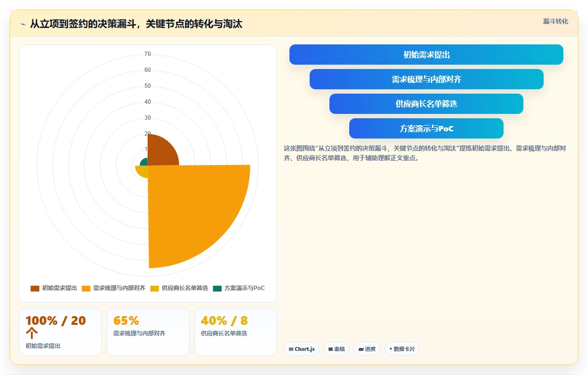Click legend label 需求梳理与内部对齐

[x=119, y=288]
